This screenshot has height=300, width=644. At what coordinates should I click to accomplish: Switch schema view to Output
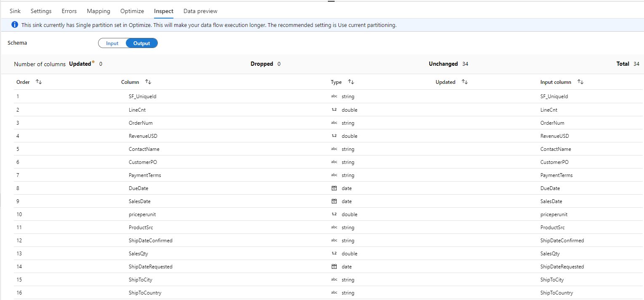142,43
